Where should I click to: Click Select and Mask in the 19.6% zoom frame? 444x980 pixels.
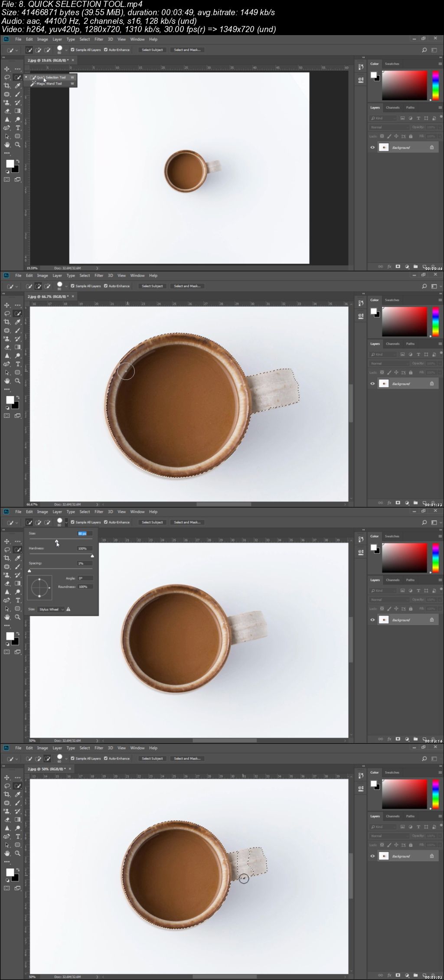187,50
